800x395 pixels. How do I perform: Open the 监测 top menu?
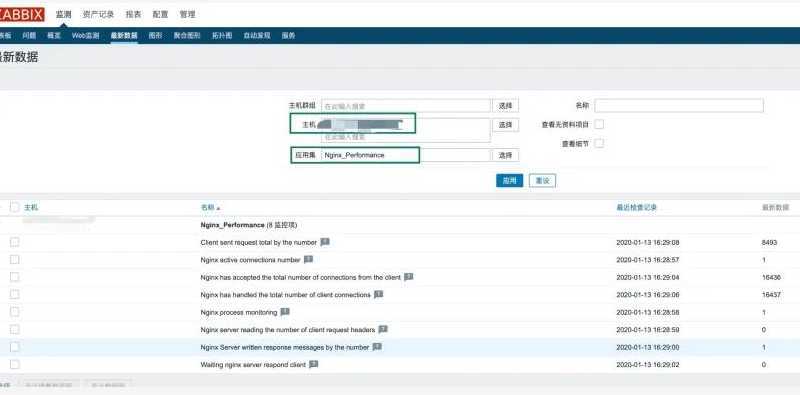point(64,15)
